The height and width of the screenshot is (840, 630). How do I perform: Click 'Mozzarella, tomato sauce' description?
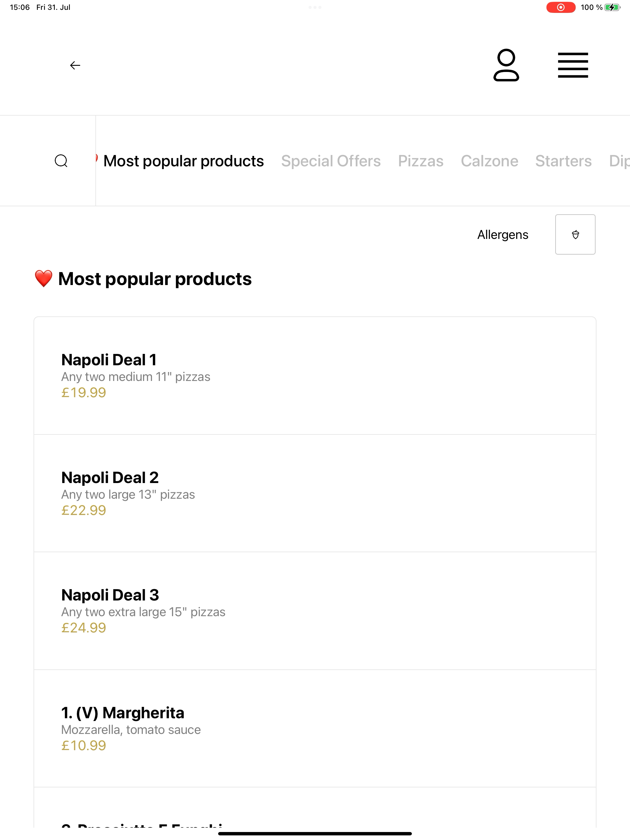click(131, 730)
